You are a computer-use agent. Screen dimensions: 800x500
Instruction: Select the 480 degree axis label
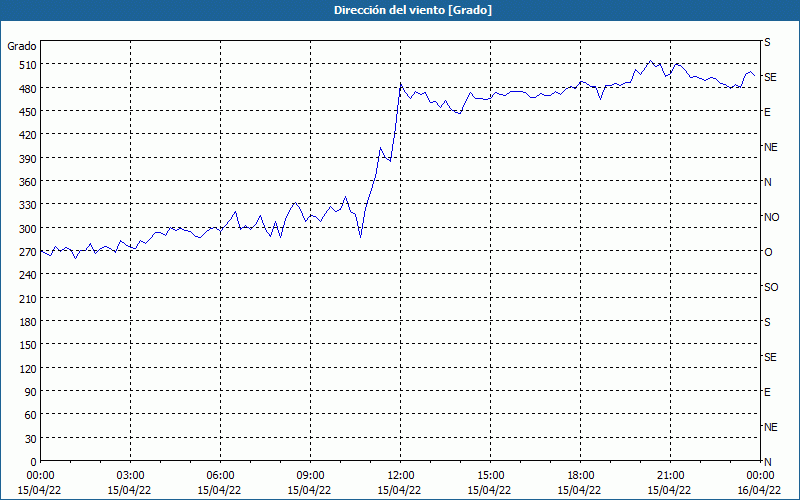(x=29, y=88)
